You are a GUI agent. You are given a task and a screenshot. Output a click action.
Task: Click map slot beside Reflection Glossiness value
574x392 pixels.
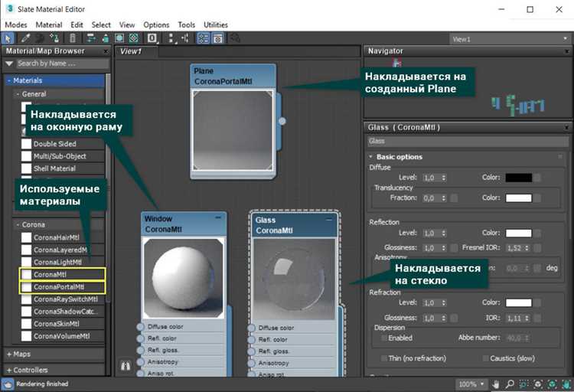[x=454, y=248]
